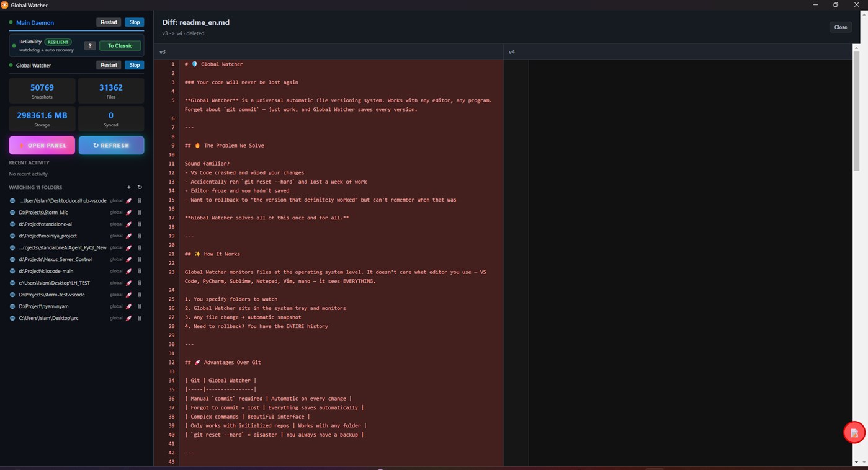The image size is (868, 470).
Task: Restart the Global Watcher service
Action: click(109, 65)
